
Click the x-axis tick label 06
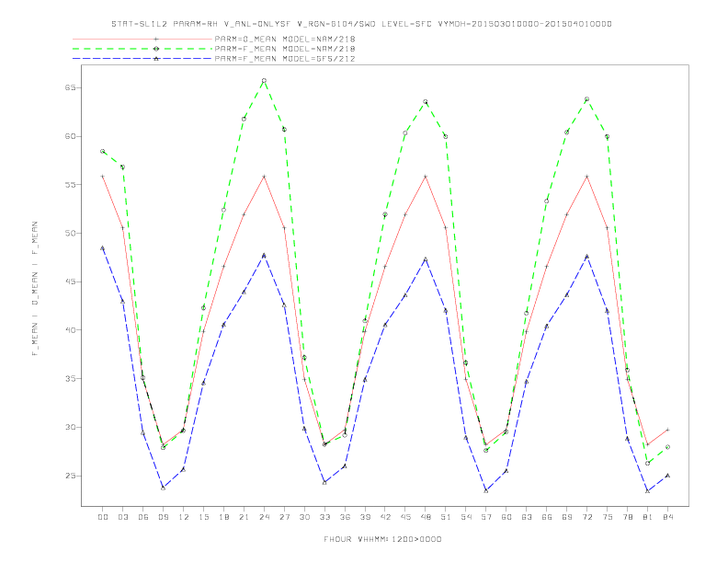(x=143, y=517)
